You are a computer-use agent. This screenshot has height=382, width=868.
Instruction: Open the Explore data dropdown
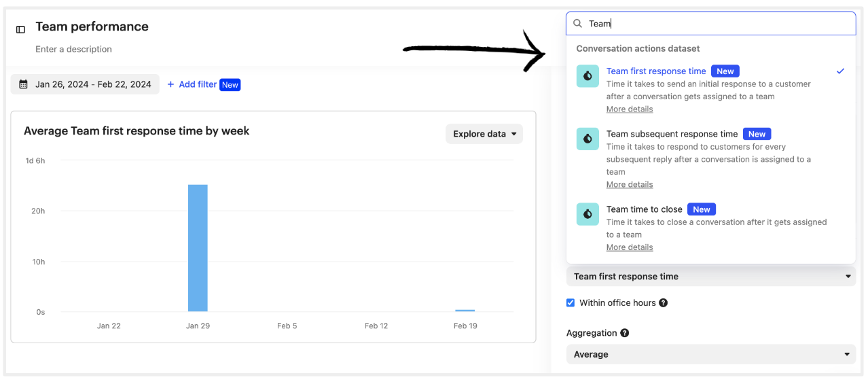coord(484,134)
